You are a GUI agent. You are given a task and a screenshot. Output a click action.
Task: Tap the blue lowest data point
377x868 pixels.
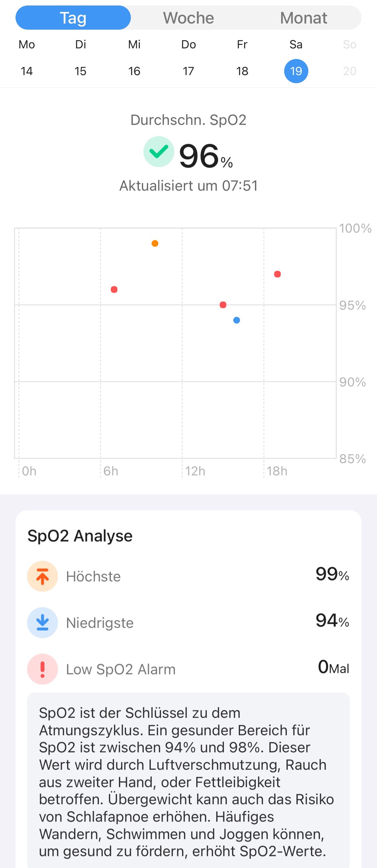(x=237, y=320)
